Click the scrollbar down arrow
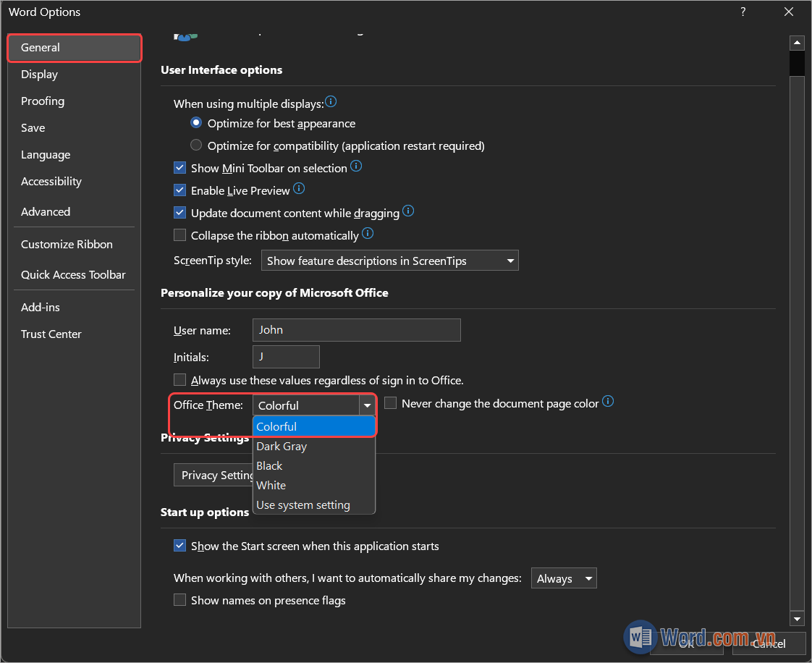Screen dimensions: 812x663 [x=797, y=618]
